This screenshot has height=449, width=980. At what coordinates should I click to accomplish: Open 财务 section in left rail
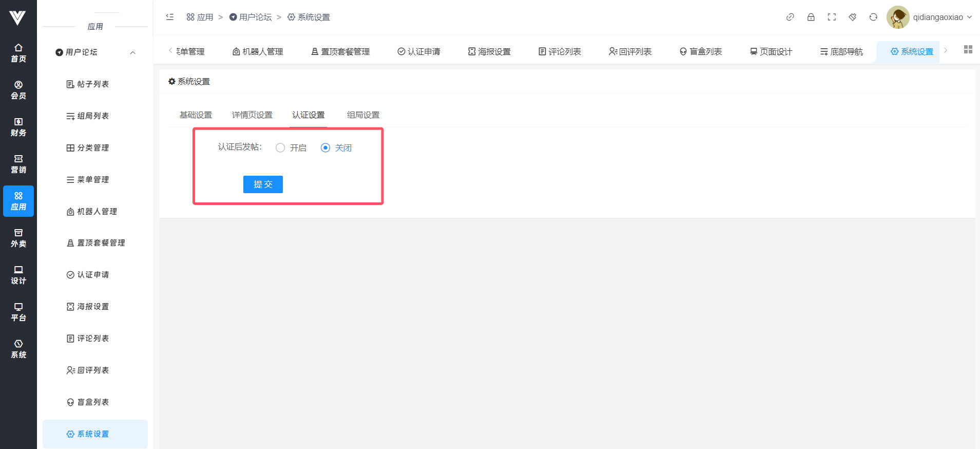(x=18, y=127)
